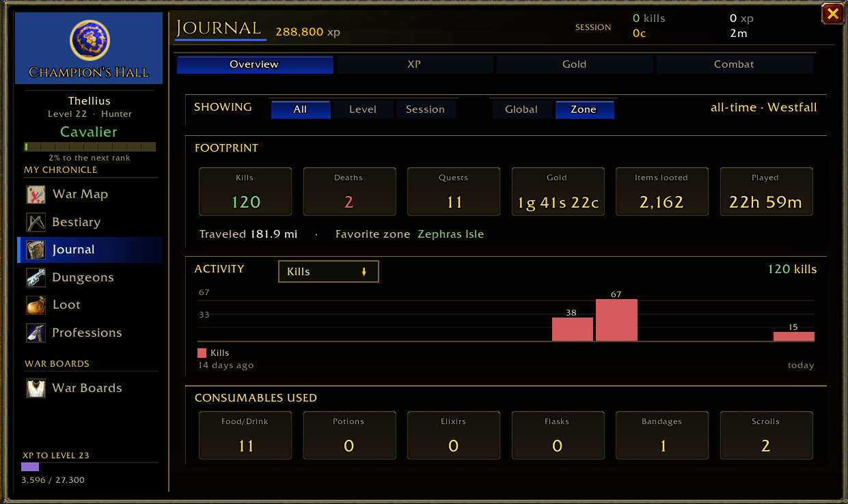848x504 pixels.
Task: Click the "3,596 / 27,300" XP value
Action: [53, 480]
